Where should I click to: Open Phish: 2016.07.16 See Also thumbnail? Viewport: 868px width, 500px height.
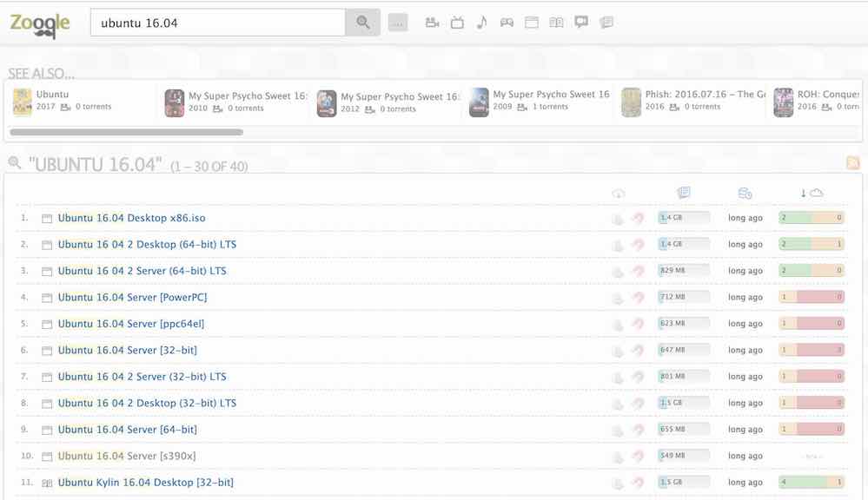pyautogui.click(x=632, y=102)
